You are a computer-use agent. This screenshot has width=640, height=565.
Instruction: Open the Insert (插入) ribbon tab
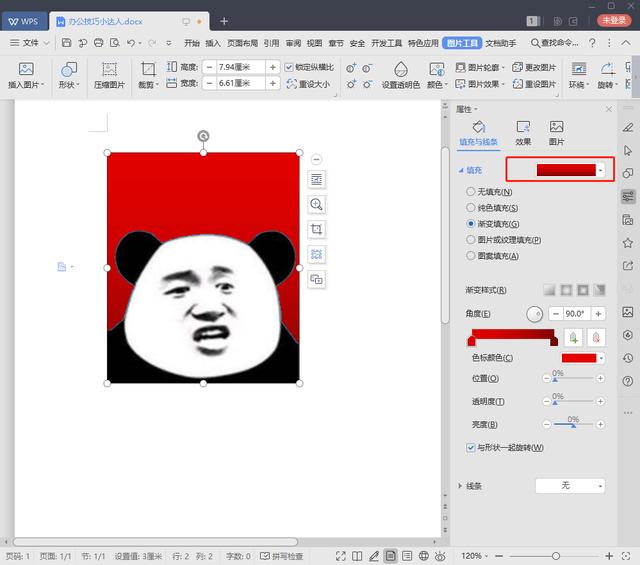pyautogui.click(x=213, y=43)
